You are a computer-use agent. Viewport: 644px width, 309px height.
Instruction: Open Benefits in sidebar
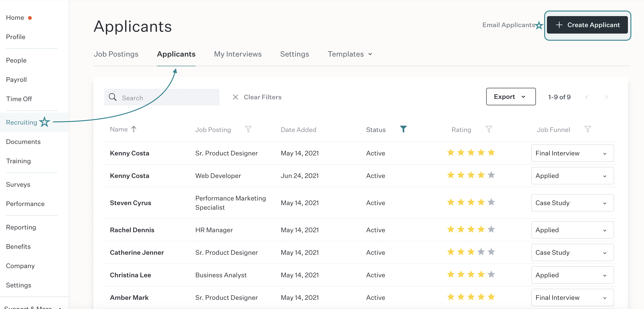pos(18,246)
